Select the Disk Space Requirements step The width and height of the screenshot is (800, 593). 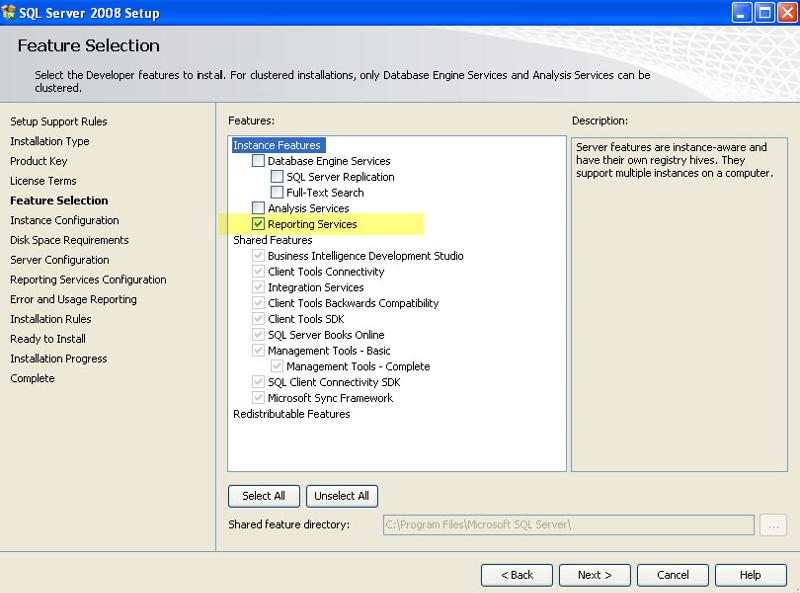point(69,240)
